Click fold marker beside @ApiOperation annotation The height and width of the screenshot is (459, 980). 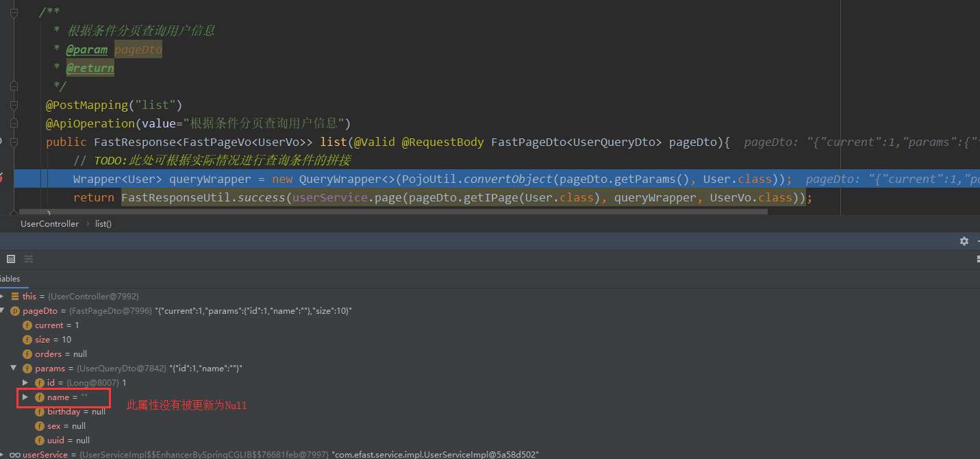14,123
